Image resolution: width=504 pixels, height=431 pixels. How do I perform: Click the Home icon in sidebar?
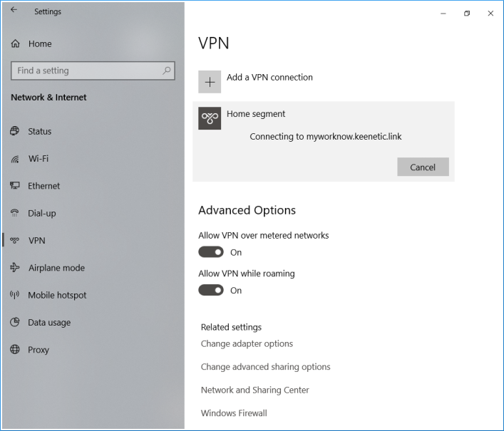[x=16, y=44]
